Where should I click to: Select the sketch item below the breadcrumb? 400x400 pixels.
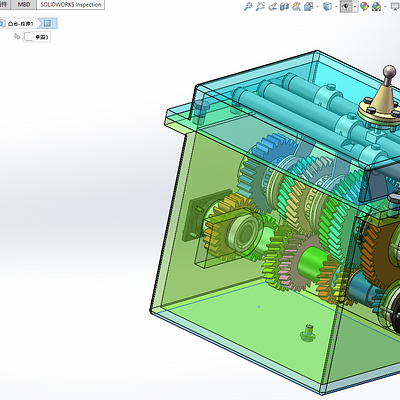tap(37, 37)
